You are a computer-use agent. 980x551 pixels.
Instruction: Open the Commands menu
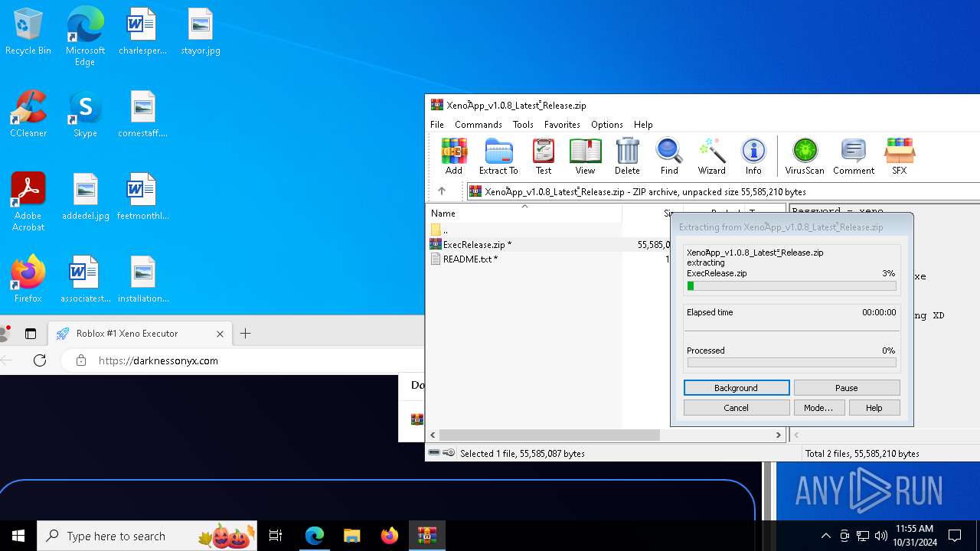(x=479, y=124)
